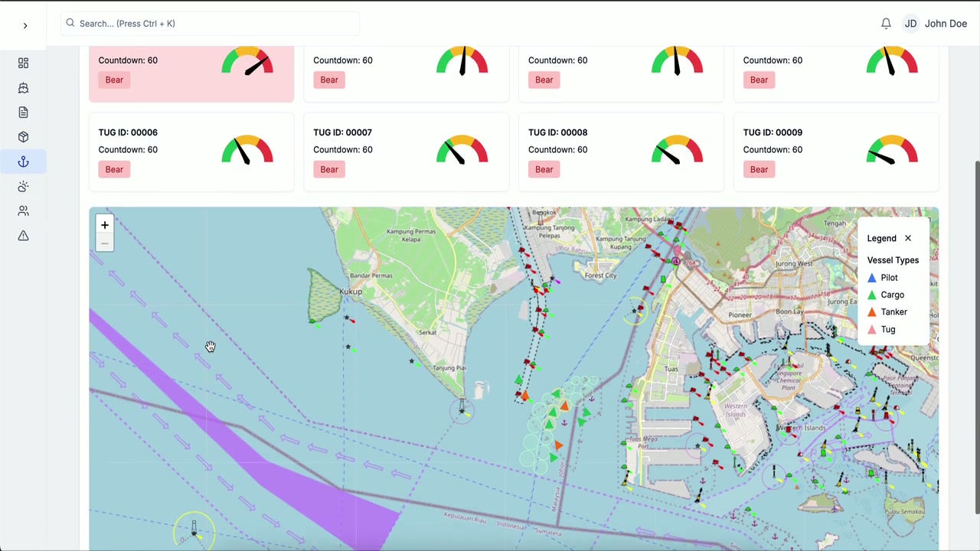Screen dimensions: 980x551
Task: Open the warning triangle icon in sidebar
Action: point(23,236)
